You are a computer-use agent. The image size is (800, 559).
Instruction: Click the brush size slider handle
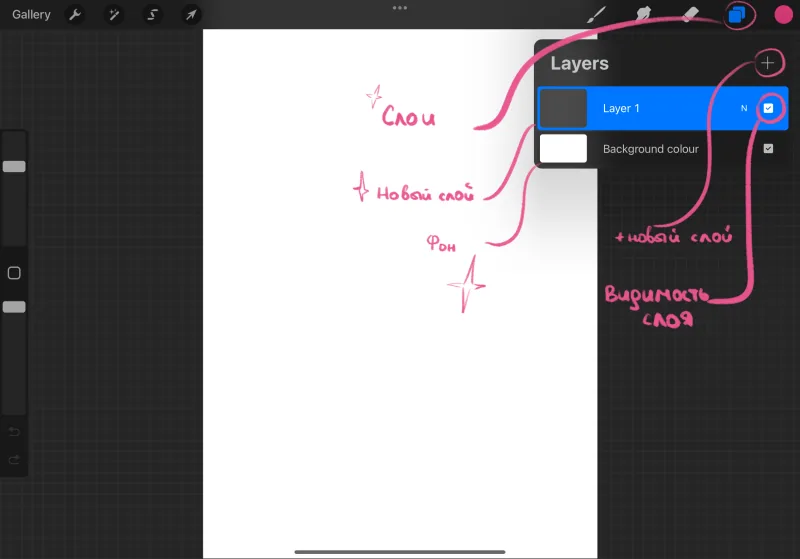(x=14, y=166)
